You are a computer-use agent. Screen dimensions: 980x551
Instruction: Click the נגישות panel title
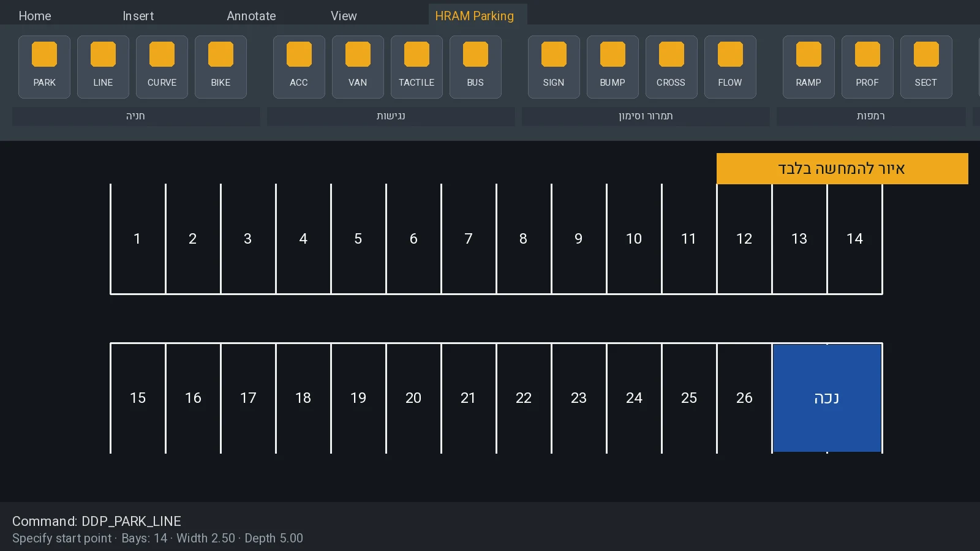391,116
